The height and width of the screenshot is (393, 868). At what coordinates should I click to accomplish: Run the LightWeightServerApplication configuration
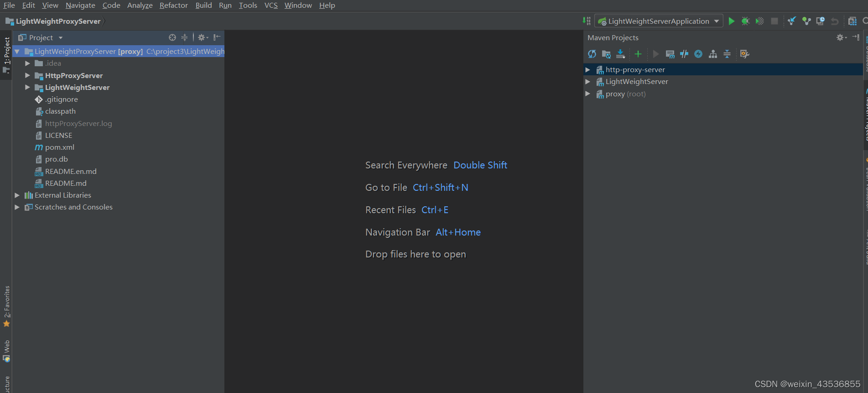click(x=732, y=21)
